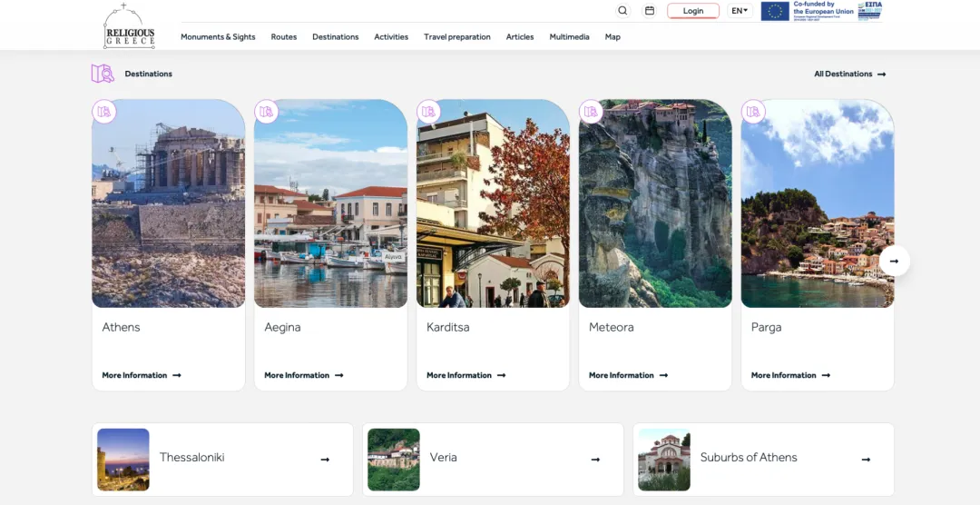Click the arrow on Suburbs of Athens row

click(866, 460)
